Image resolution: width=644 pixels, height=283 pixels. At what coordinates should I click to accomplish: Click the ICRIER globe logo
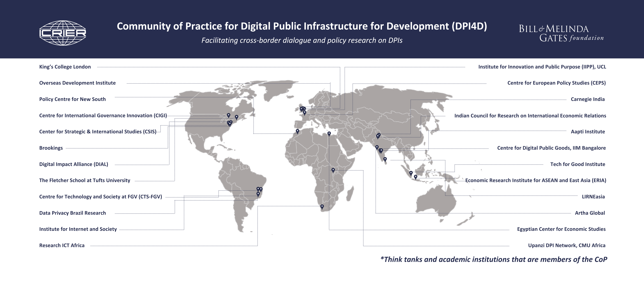pyautogui.click(x=62, y=33)
